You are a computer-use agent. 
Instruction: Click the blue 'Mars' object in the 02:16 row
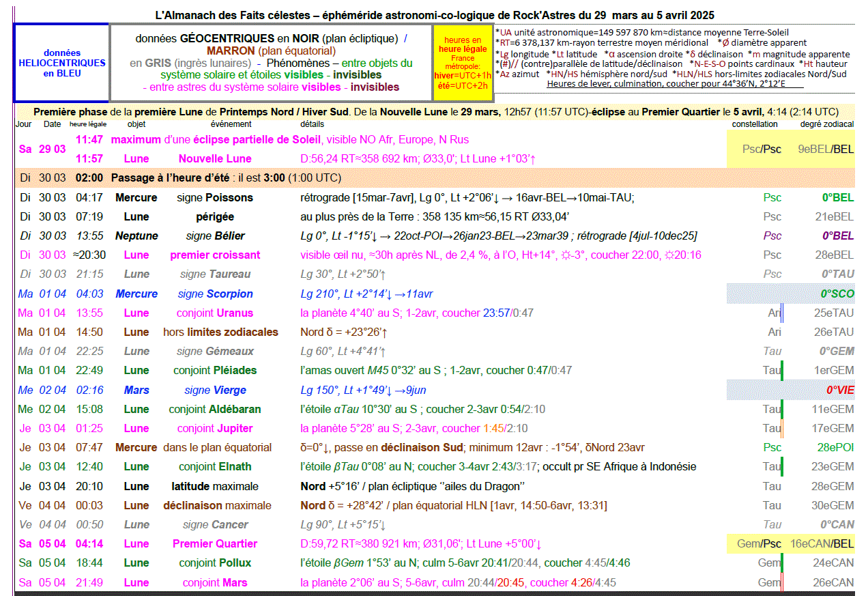coord(136,391)
